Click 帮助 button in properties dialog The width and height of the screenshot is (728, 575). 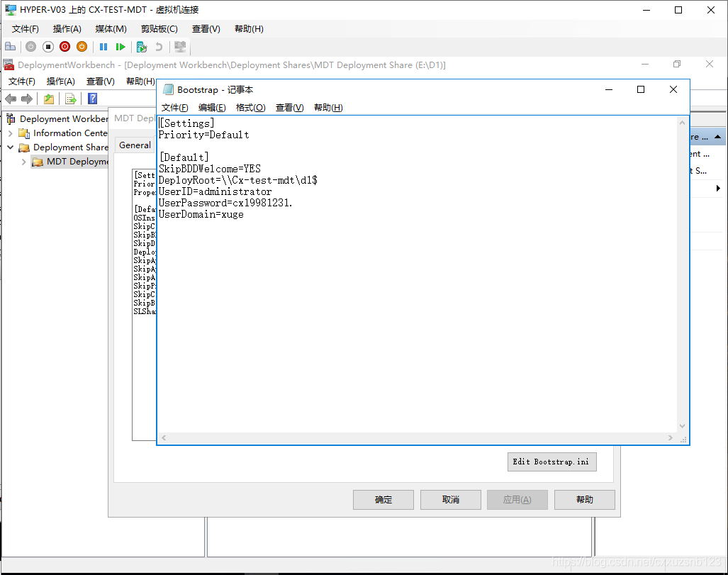[x=585, y=500]
